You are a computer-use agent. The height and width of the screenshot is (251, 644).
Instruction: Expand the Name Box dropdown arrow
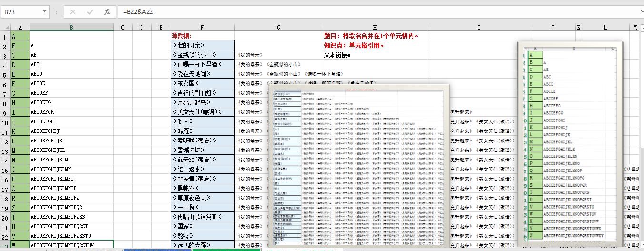click(44, 11)
